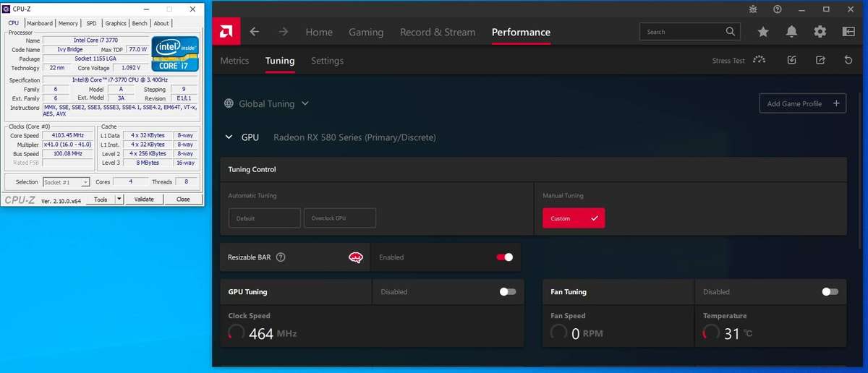Open notifications bell icon
868x373 pixels.
point(791,32)
